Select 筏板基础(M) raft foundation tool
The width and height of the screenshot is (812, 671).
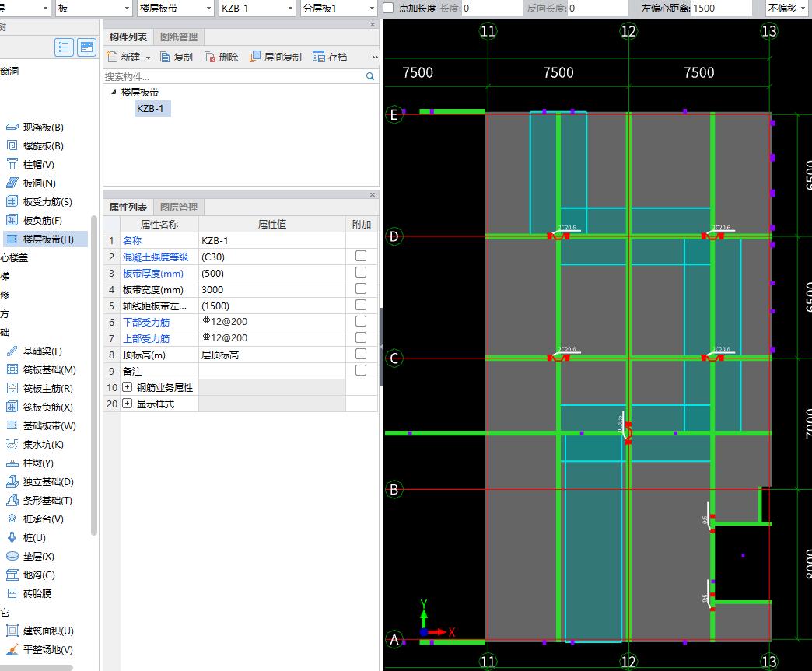[x=41, y=370]
